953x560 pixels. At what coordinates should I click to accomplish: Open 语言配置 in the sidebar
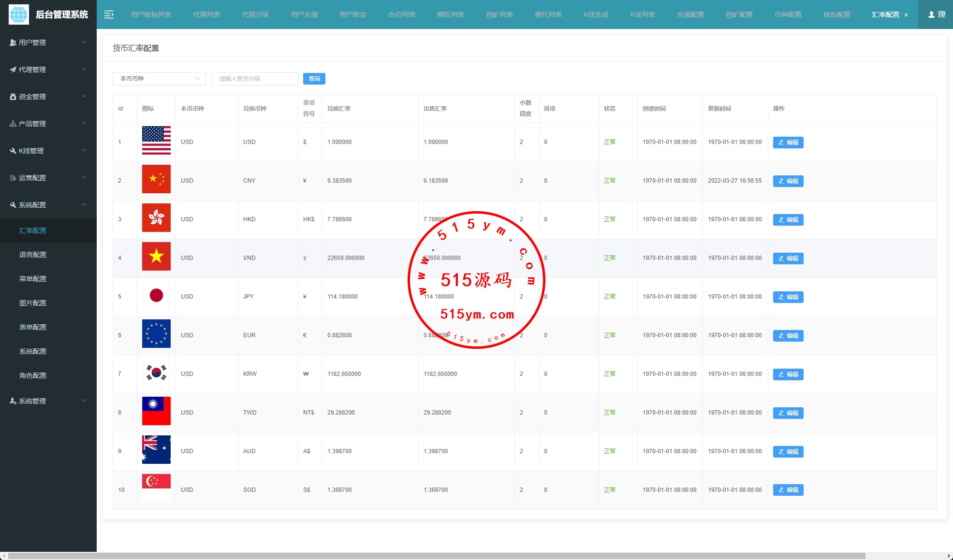[x=33, y=255]
